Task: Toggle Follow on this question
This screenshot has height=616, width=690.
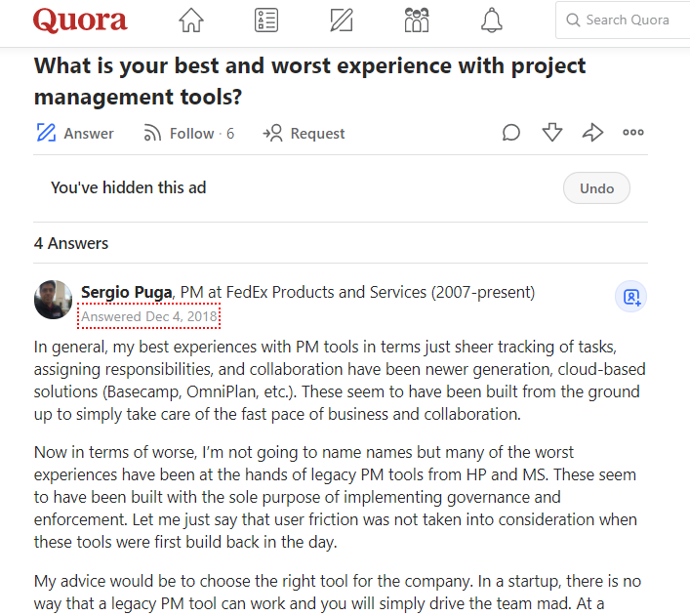Action: pyautogui.click(x=188, y=134)
